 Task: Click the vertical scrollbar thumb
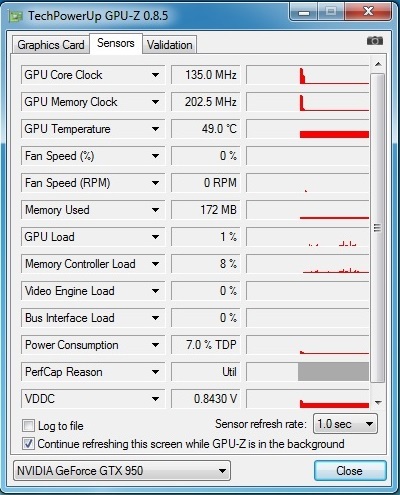[x=377, y=228]
